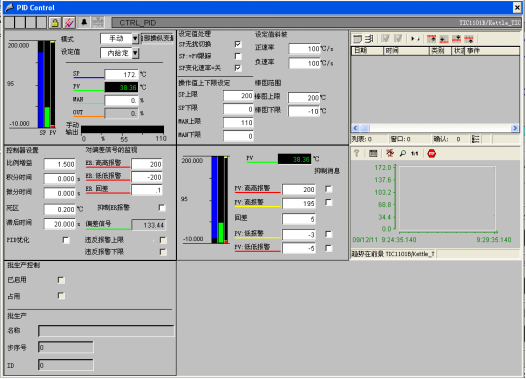Toggle the SP无扰切换 checkbox

[238, 44]
